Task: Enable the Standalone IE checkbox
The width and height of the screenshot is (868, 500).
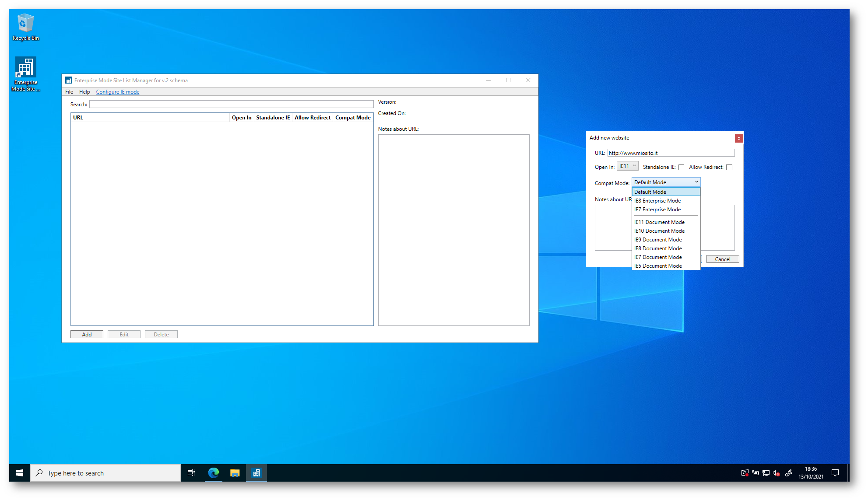Action: click(x=681, y=167)
